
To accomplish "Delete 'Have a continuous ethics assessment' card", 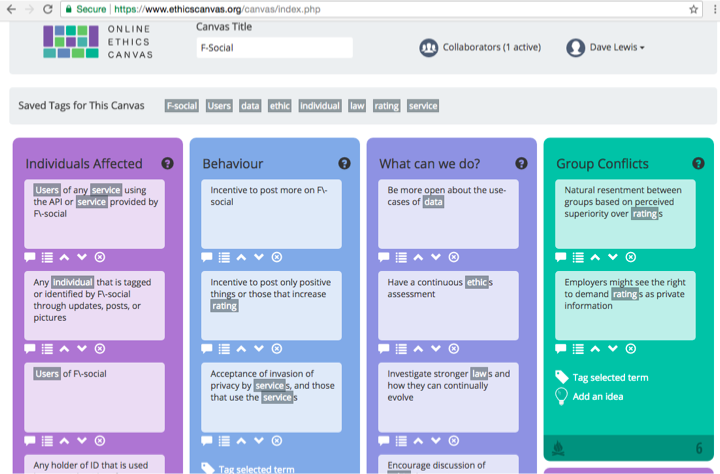I will point(454,349).
